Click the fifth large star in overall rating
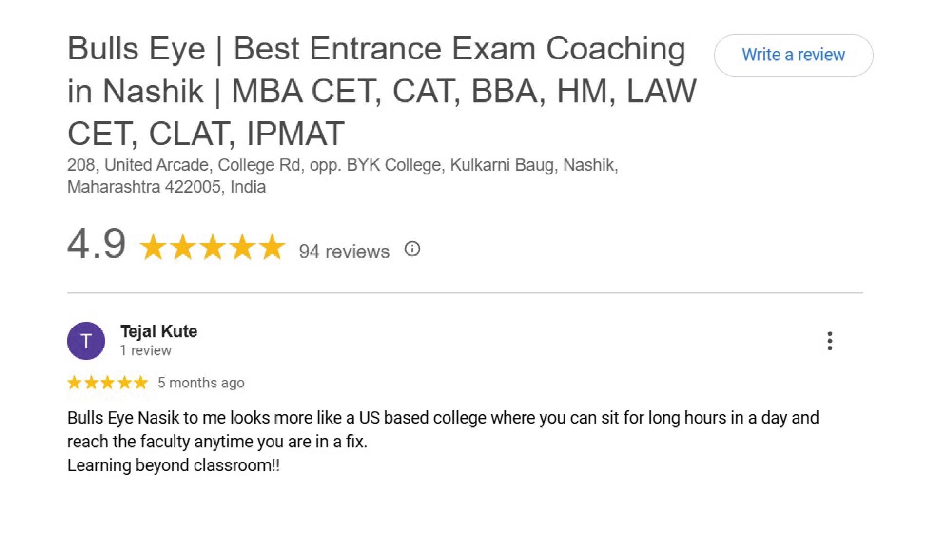936x560 pixels. (272, 247)
